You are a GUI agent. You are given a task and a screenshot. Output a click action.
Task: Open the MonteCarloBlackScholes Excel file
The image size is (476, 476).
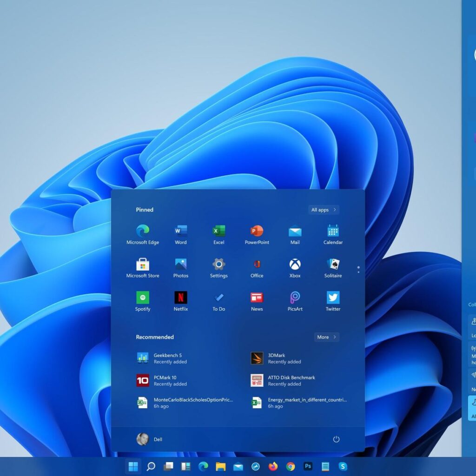186,403
